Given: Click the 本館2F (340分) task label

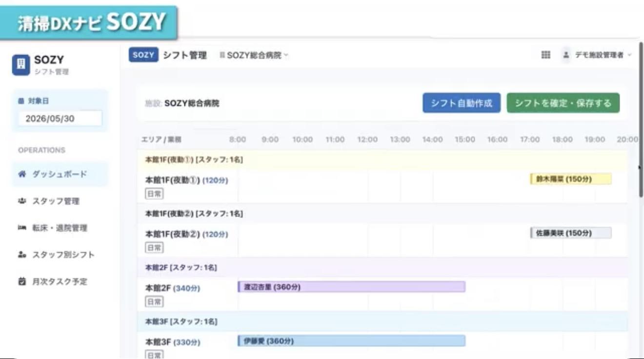Looking at the screenshot, I should tap(173, 288).
